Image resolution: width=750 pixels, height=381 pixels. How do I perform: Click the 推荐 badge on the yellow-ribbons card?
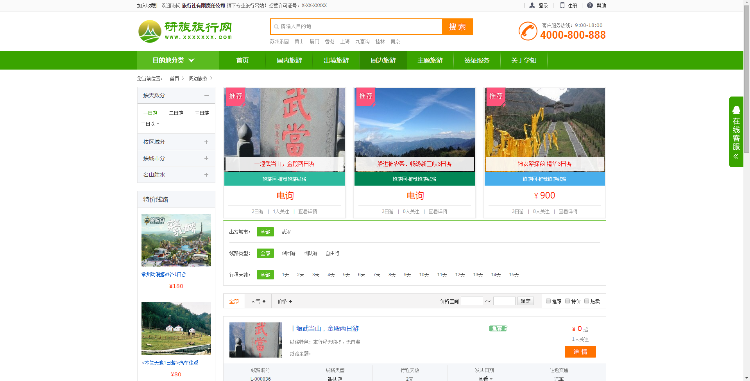pos(496,96)
